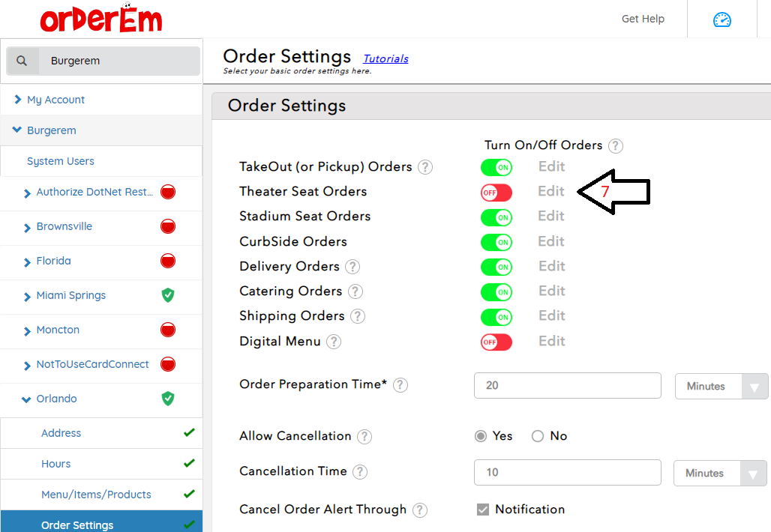Click the red status icon for Brownsville

point(168,226)
